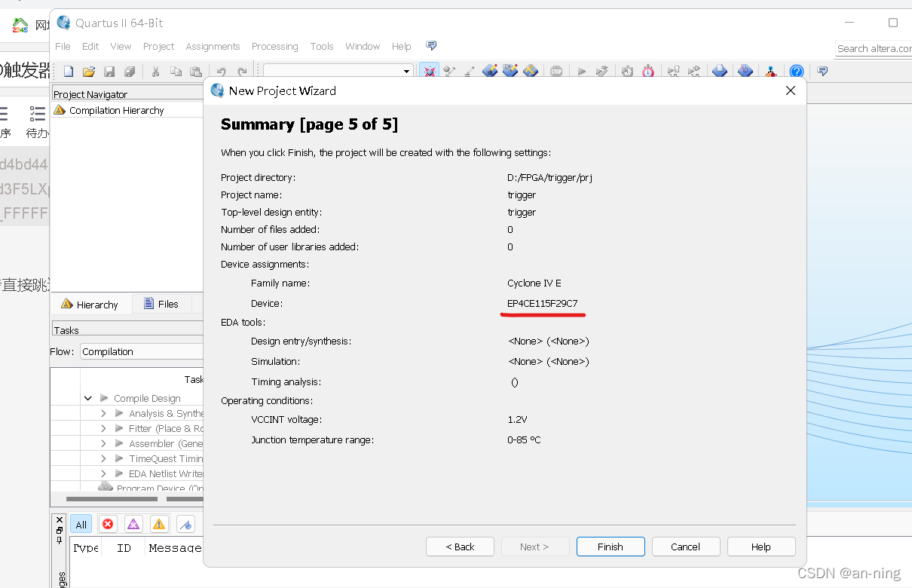Open the File menu

63,46
